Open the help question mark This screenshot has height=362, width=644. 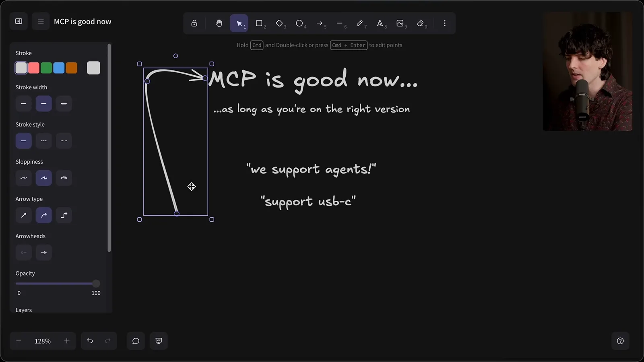(620, 341)
